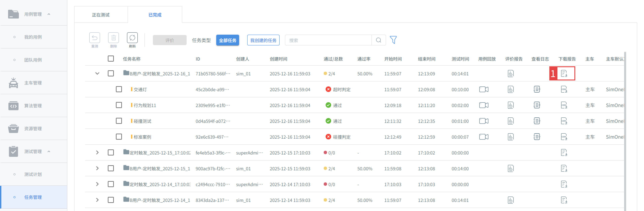This screenshot has height=211, width=644.
Task: Toggle the select-all header checkbox
Action: click(x=111, y=59)
